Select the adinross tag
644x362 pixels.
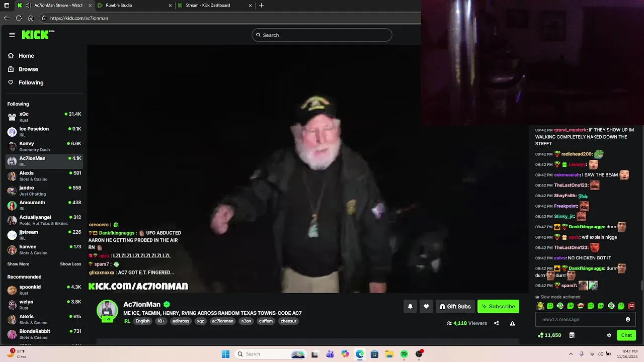coord(181,321)
